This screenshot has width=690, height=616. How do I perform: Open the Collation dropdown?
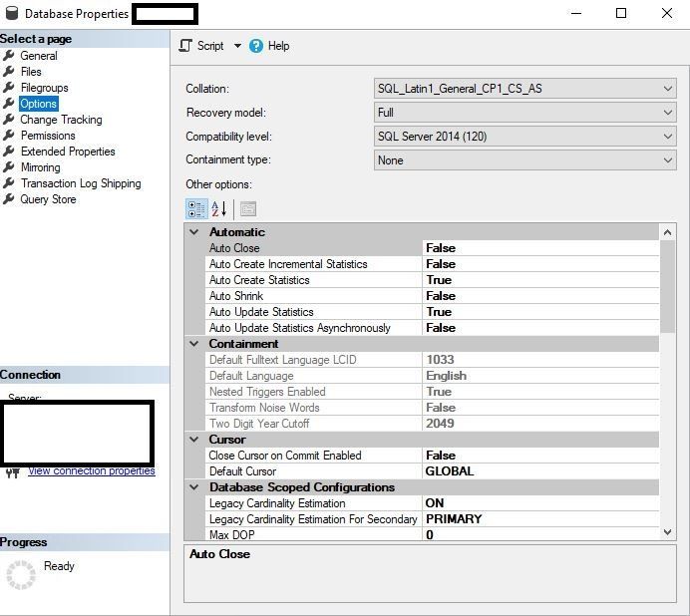(525, 89)
